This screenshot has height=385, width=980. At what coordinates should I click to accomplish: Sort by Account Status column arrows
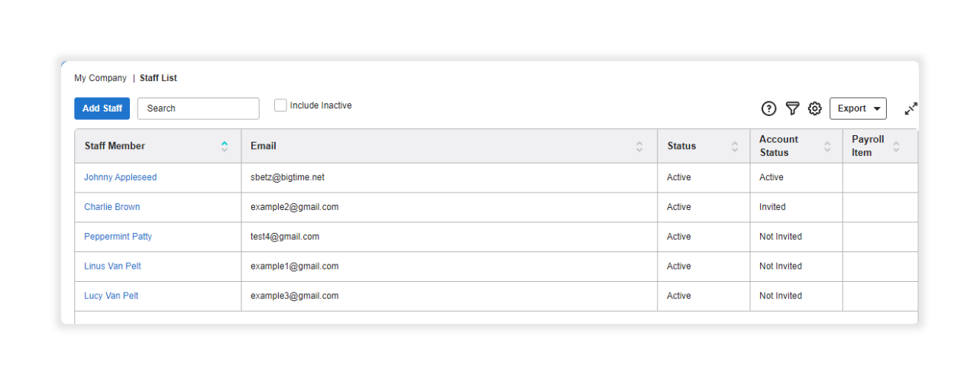coord(827,146)
